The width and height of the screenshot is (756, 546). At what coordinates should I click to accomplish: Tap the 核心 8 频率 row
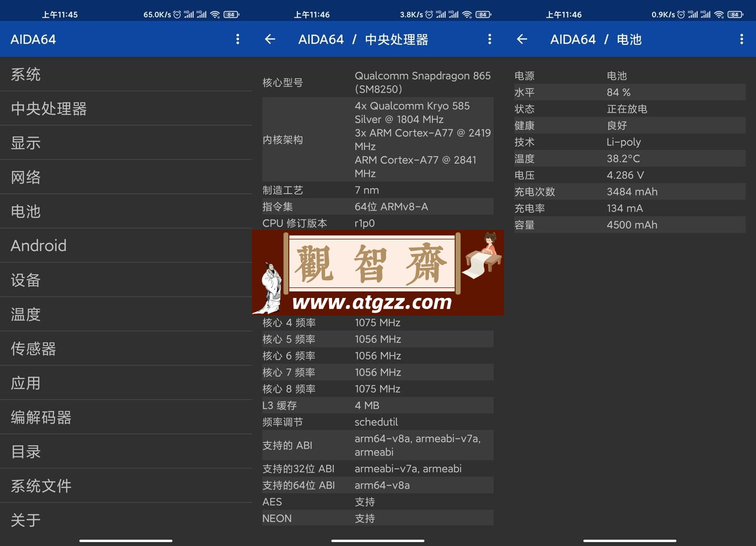pos(378,389)
